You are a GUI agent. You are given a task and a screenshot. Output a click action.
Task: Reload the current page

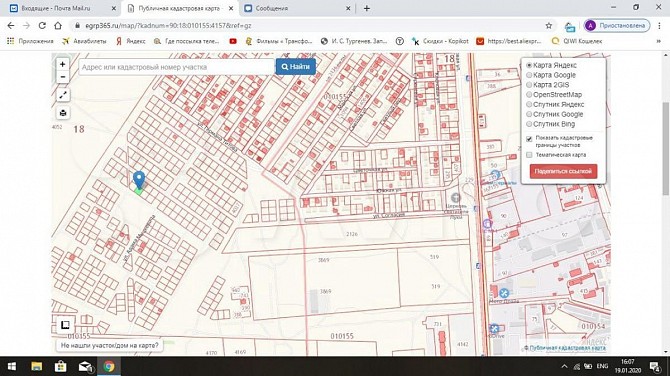(x=42, y=26)
